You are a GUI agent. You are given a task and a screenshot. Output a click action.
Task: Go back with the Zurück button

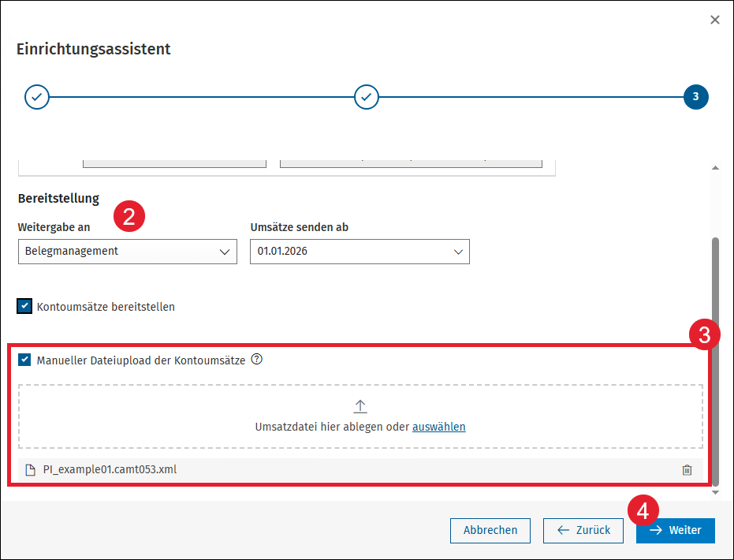[x=583, y=530]
